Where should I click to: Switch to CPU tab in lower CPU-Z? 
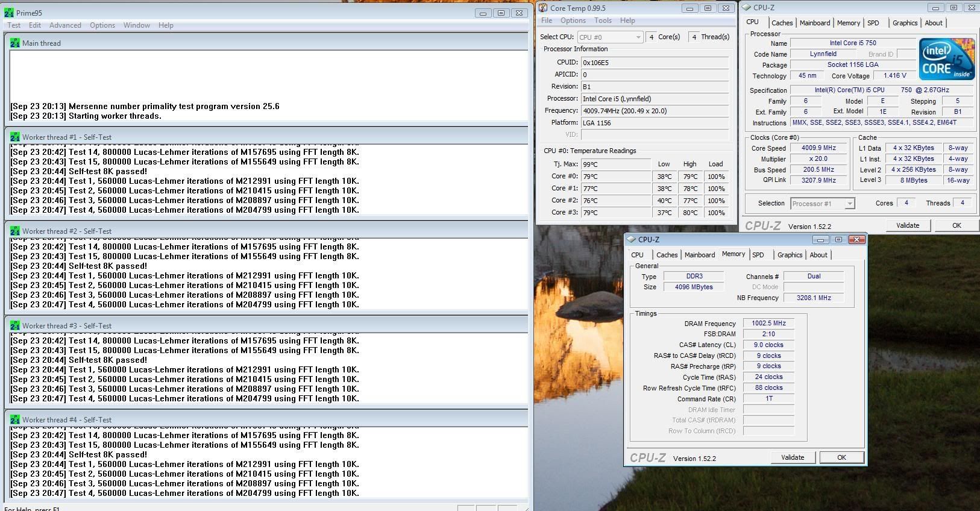(638, 255)
